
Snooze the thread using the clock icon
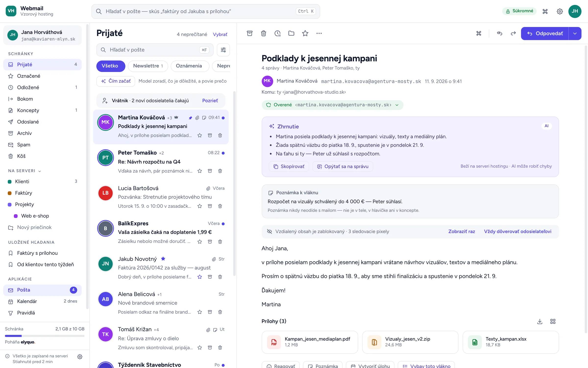[277, 33]
